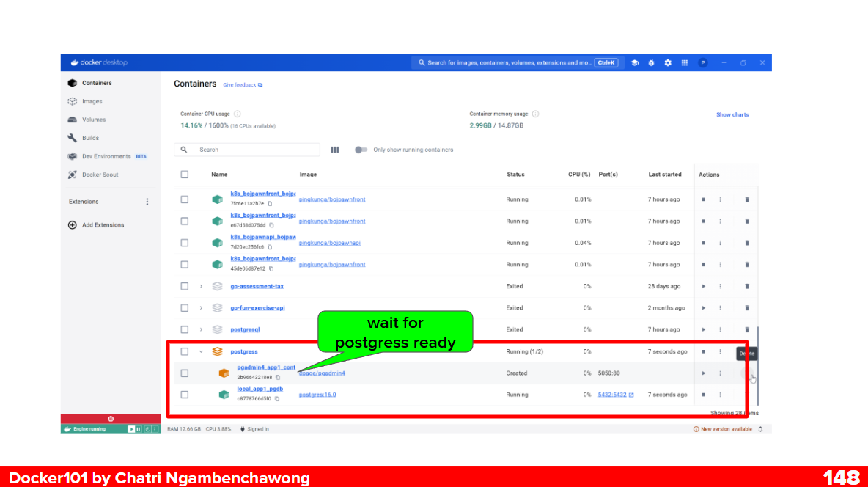This screenshot has width=868, height=487.
Task: Focus the containers Search field
Action: coord(247,150)
